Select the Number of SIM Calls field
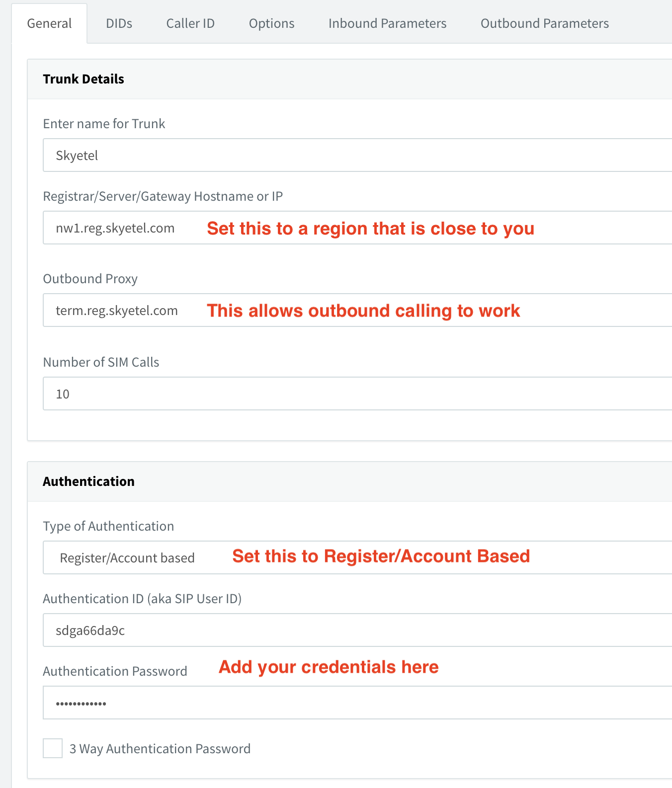 coord(357,394)
